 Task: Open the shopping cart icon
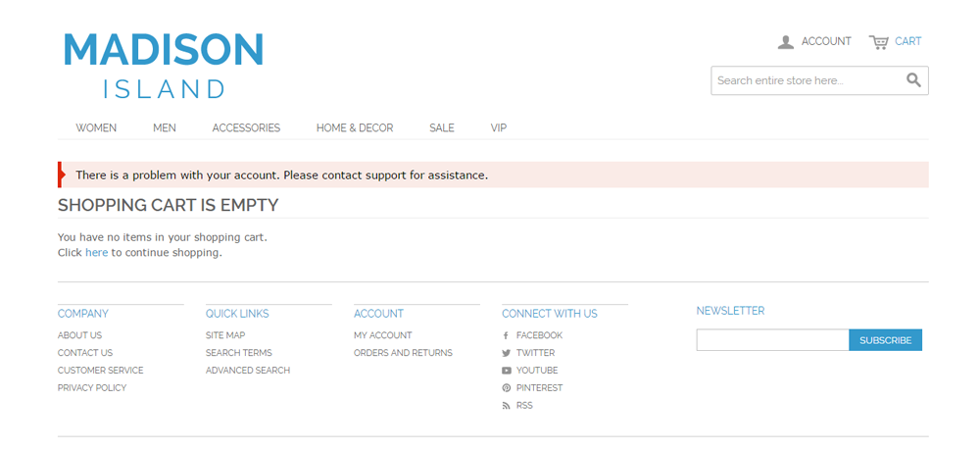coord(879,42)
